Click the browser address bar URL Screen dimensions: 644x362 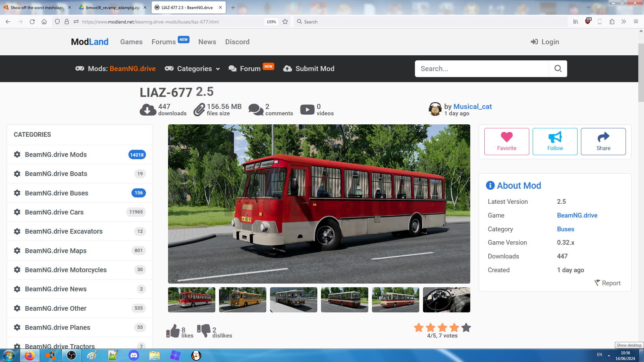(x=150, y=22)
